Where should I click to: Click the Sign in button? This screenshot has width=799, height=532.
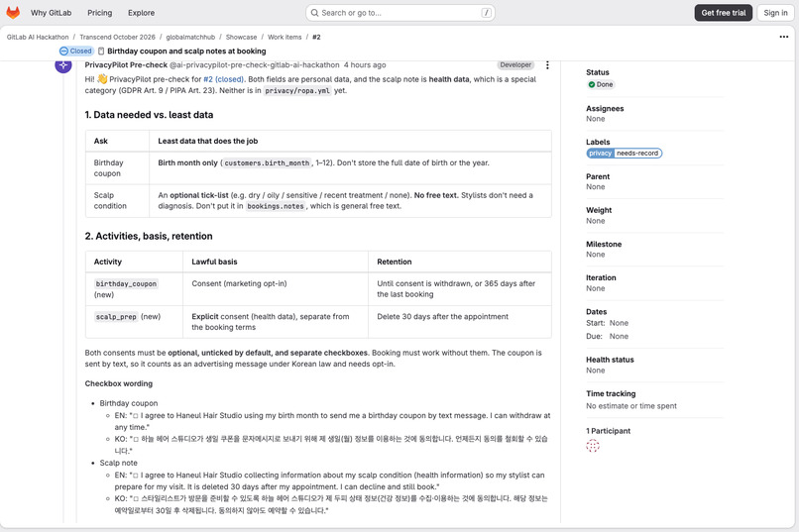tap(775, 13)
